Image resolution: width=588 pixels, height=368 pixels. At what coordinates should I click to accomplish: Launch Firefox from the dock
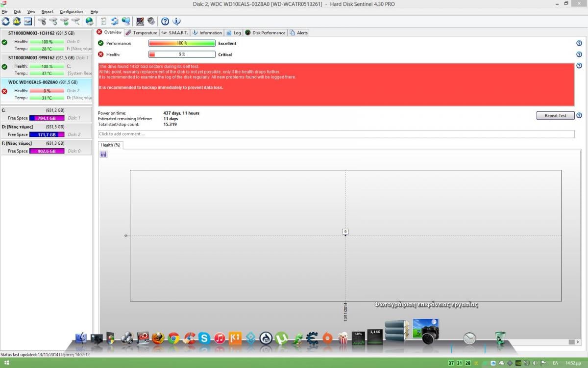[158, 338]
